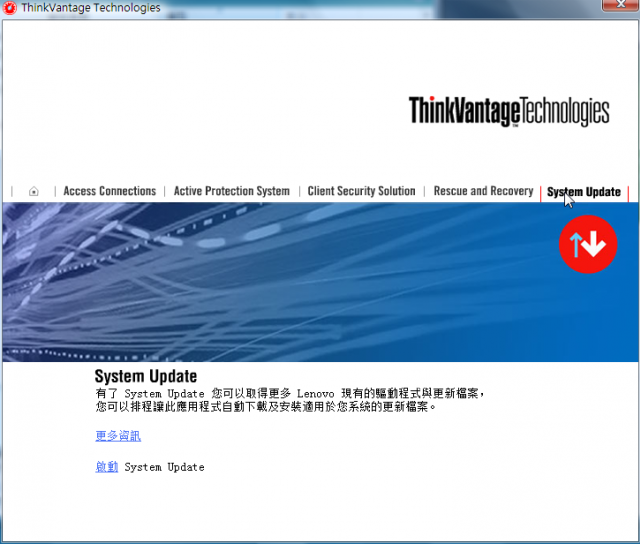Open the Client Security Solution tab
Screen dimensions: 640x544
[x=361, y=191]
